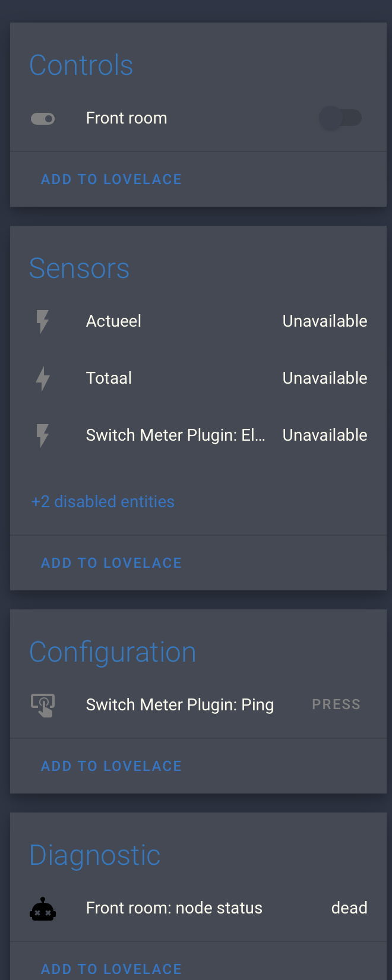Open the Switch Meter Plugin: Ping entity
This screenshot has height=980, width=392.
point(179,704)
